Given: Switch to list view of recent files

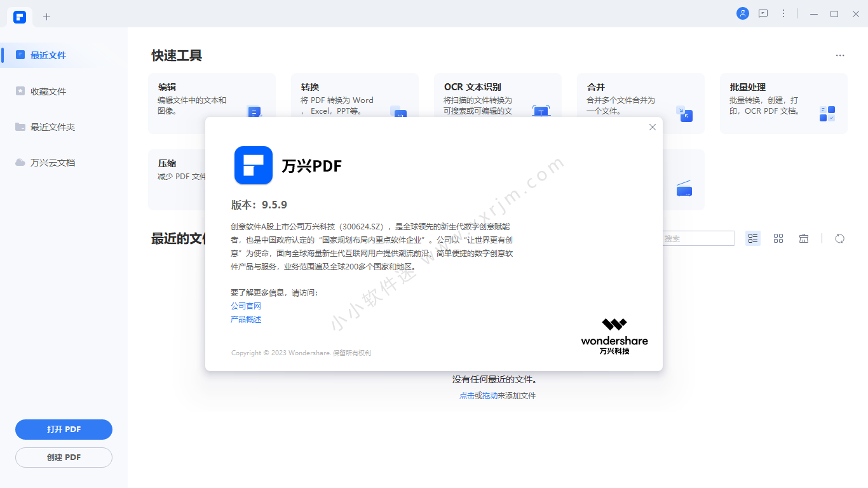Looking at the screenshot, I should click(x=753, y=238).
